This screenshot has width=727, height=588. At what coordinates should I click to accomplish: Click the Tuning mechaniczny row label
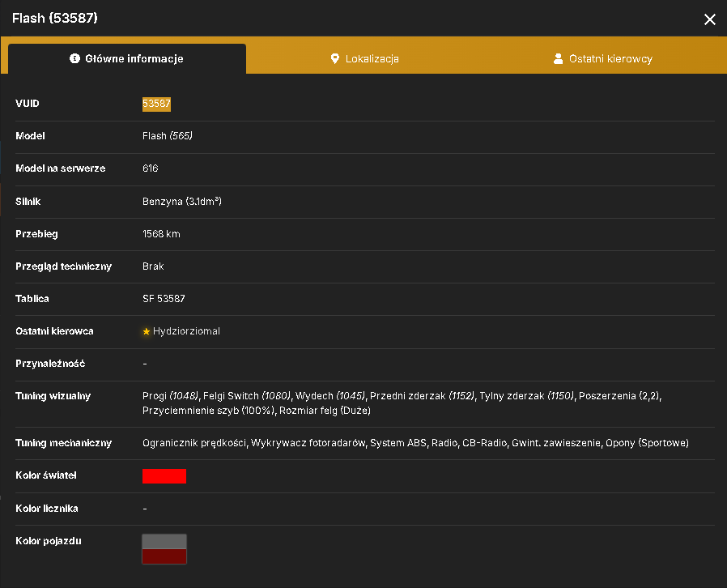point(63,443)
